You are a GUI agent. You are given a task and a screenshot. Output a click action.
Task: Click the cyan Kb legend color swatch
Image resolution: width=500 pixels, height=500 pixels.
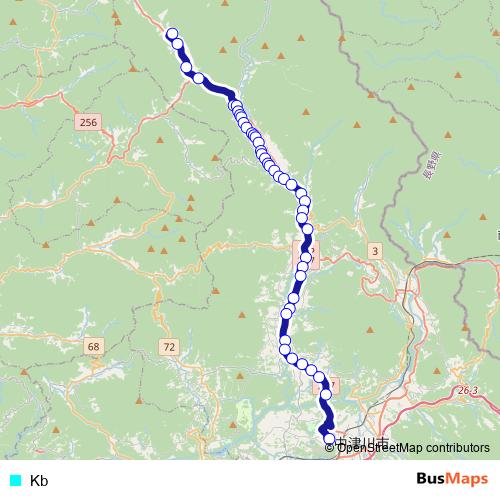(15, 480)
